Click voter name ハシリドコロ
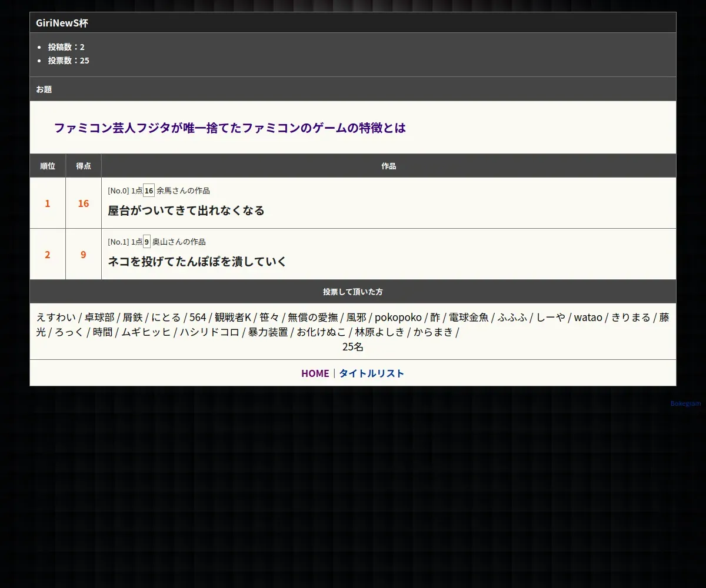Screen dimensions: 706x588 pyautogui.click(x=209, y=332)
